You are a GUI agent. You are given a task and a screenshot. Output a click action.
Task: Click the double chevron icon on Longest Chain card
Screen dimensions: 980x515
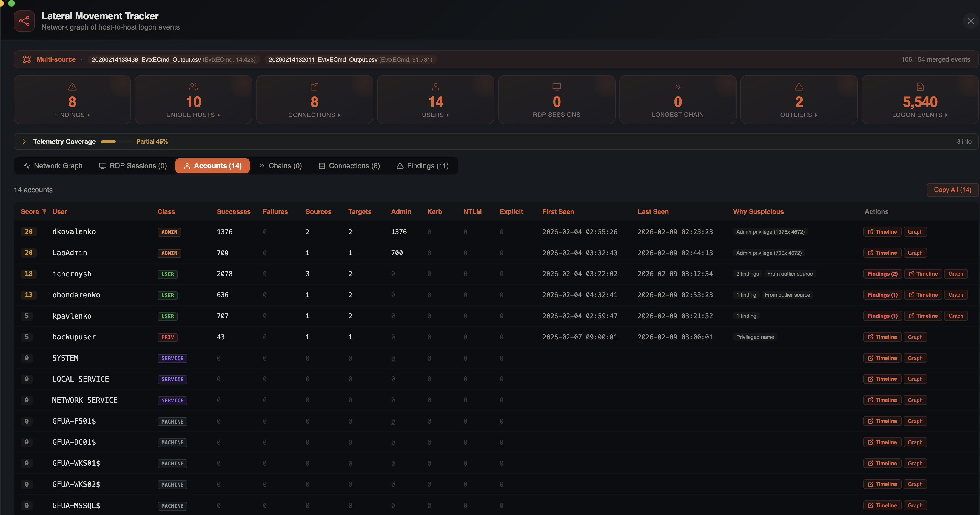click(x=677, y=87)
